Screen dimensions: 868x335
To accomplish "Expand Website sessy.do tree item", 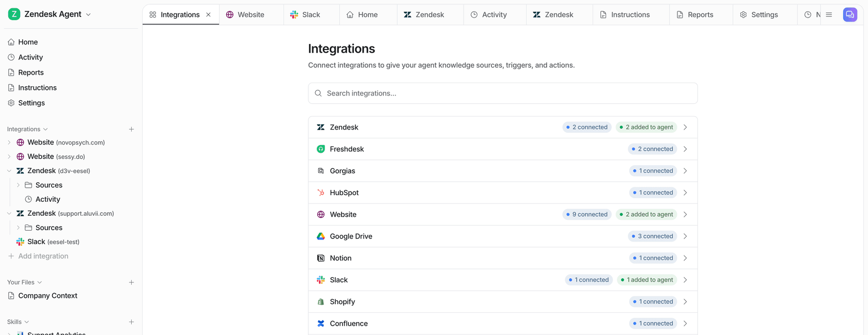I will [x=9, y=156].
